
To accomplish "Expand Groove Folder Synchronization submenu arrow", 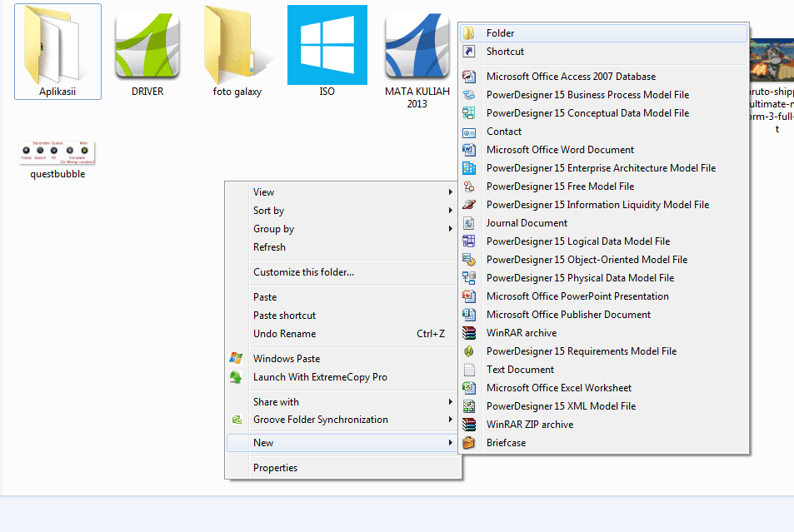I will [x=450, y=420].
